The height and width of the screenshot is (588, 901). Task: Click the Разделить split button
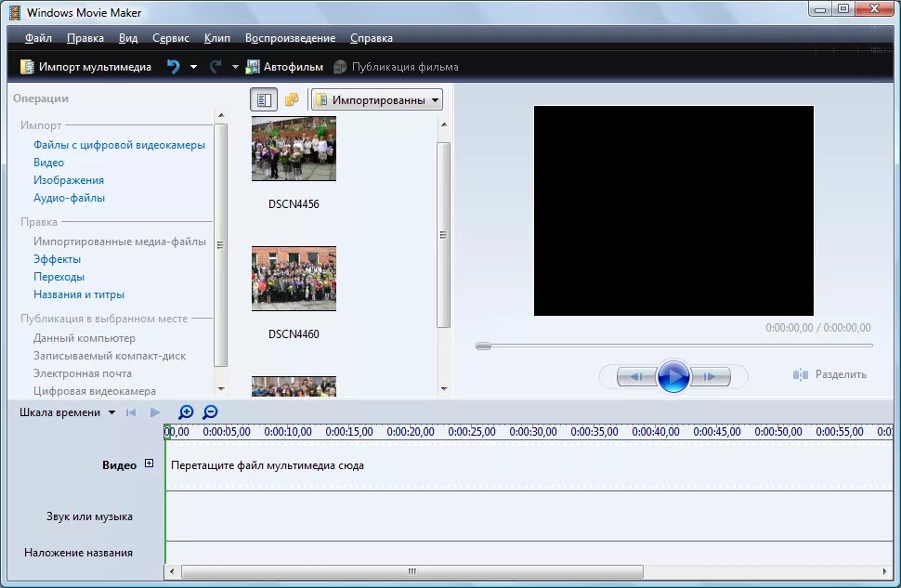click(829, 374)
